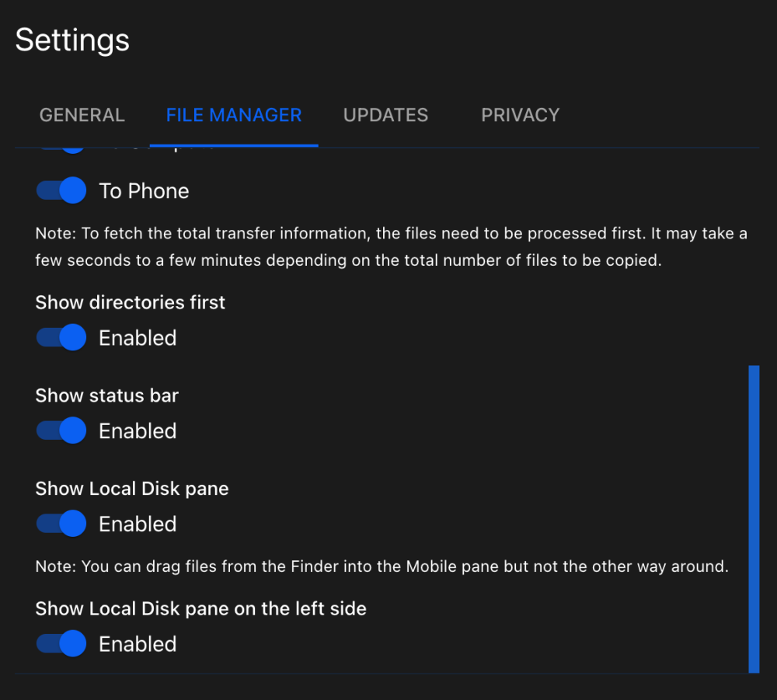777x700 pixels.
Task: Click Enabled label under left side option
Action: coord(138,644)
